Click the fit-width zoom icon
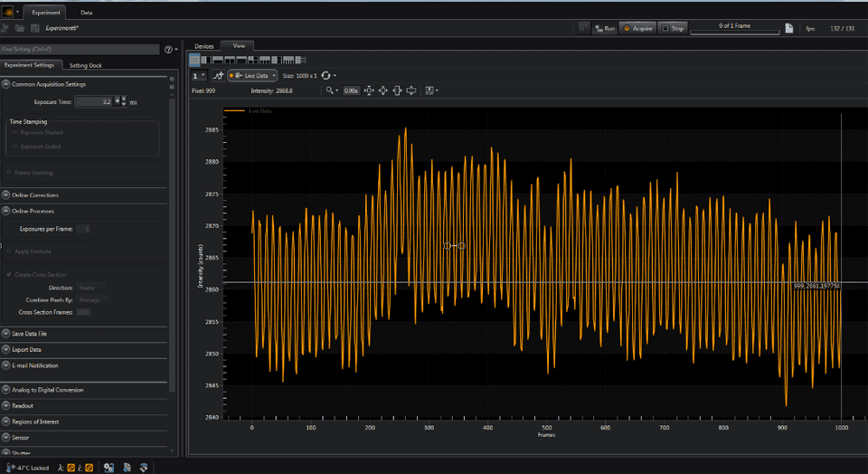868x474 pixels. point(411,90)
